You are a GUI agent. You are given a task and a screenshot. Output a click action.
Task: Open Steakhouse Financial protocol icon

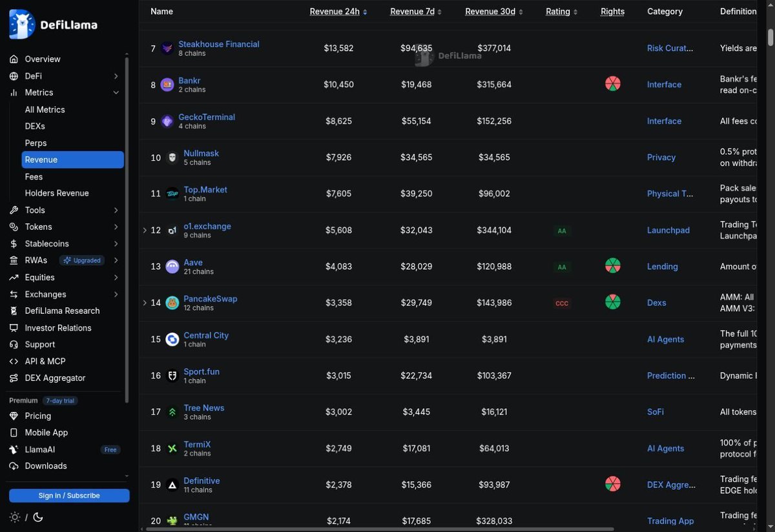(x=167, y=48)
